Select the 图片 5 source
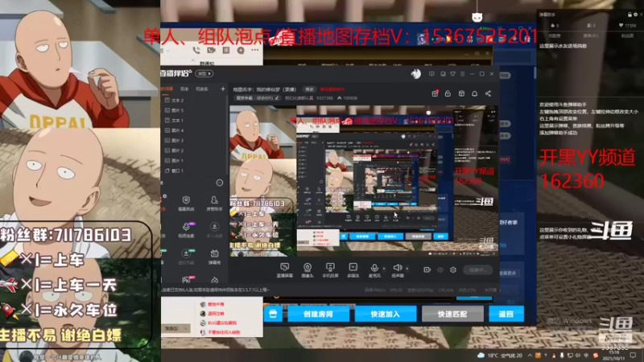 pos(194,110)
